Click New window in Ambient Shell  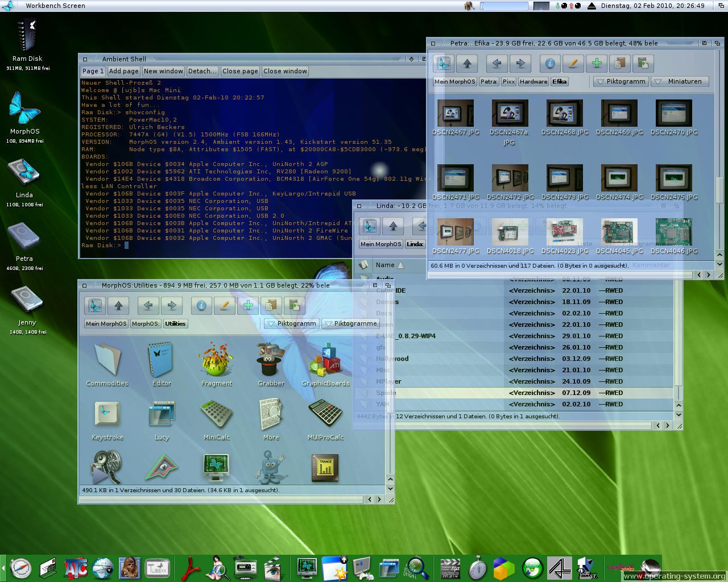click(163, 71)
